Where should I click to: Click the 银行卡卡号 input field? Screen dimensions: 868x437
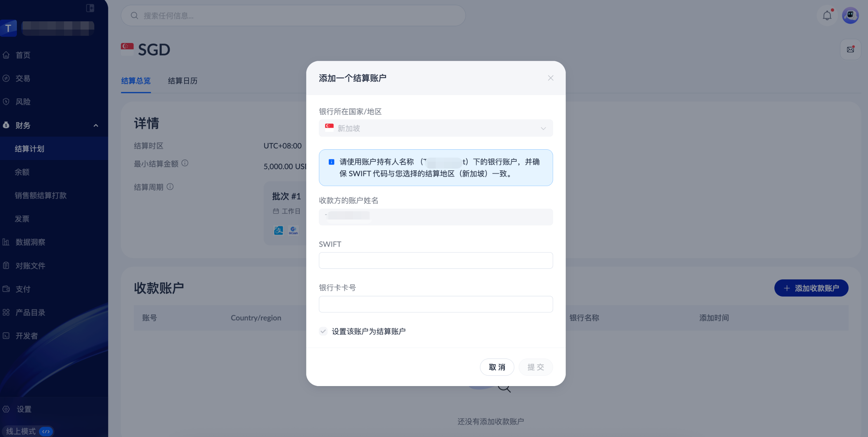tap(436, 304)
